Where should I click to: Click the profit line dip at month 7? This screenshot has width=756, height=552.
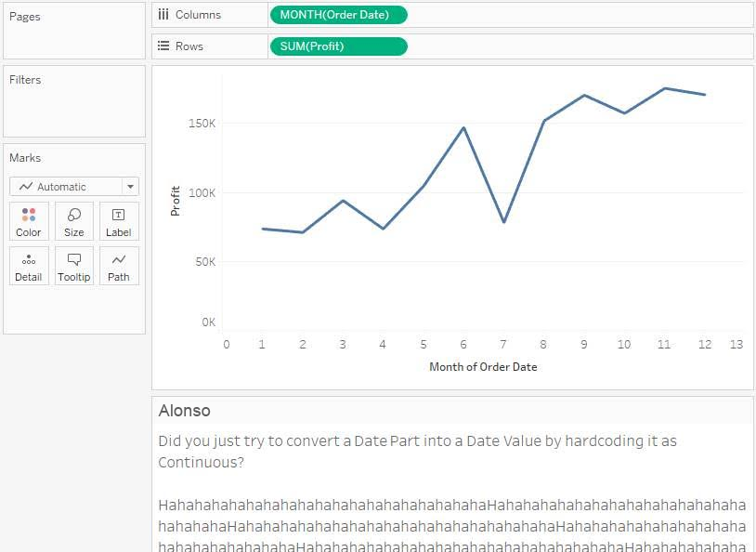(x=503, y=222)
